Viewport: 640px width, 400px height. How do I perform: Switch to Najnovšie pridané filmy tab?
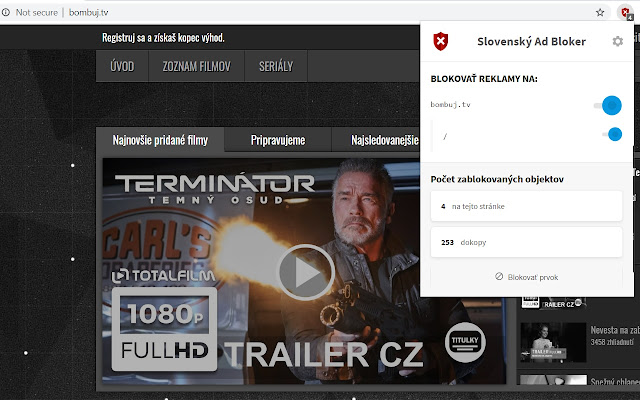coord(160,140)
